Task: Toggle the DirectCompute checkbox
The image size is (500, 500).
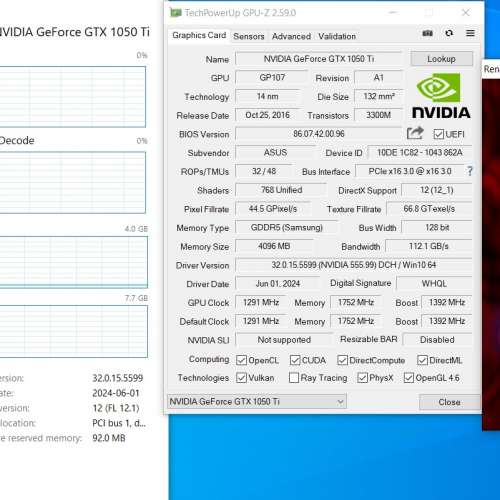Action: (342, 360)
